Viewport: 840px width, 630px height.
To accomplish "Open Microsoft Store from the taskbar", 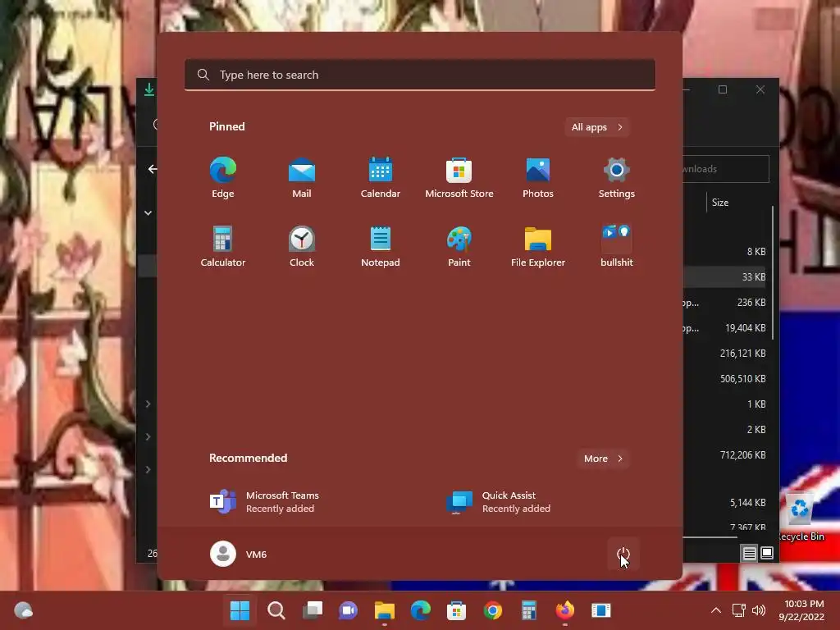I will [x=456, y=610].
